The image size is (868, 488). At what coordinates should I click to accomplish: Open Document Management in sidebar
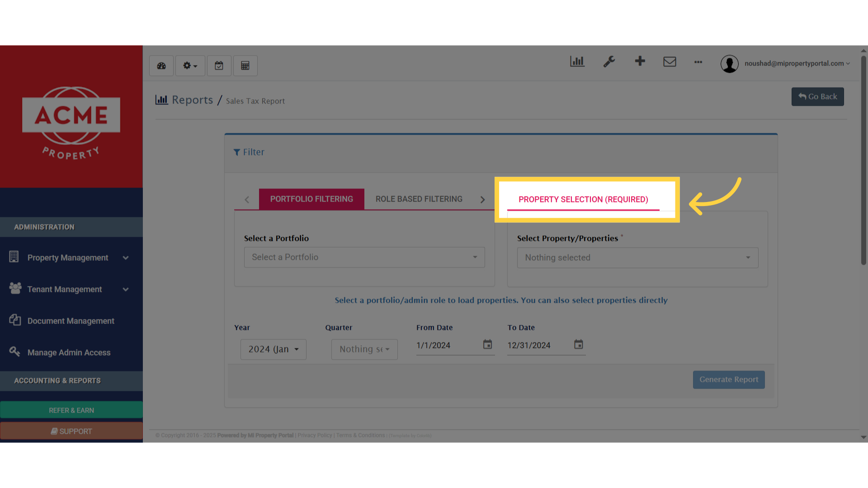pos(71,321)
